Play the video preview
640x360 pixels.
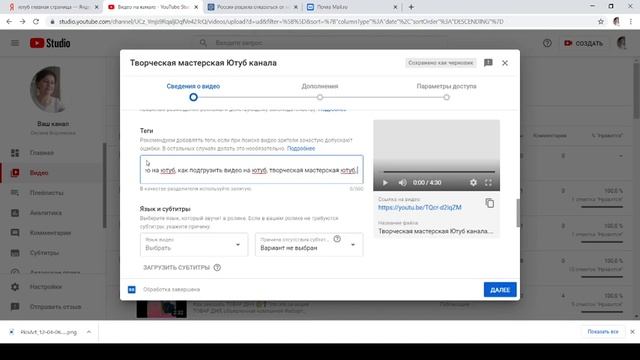coord(385,182)
